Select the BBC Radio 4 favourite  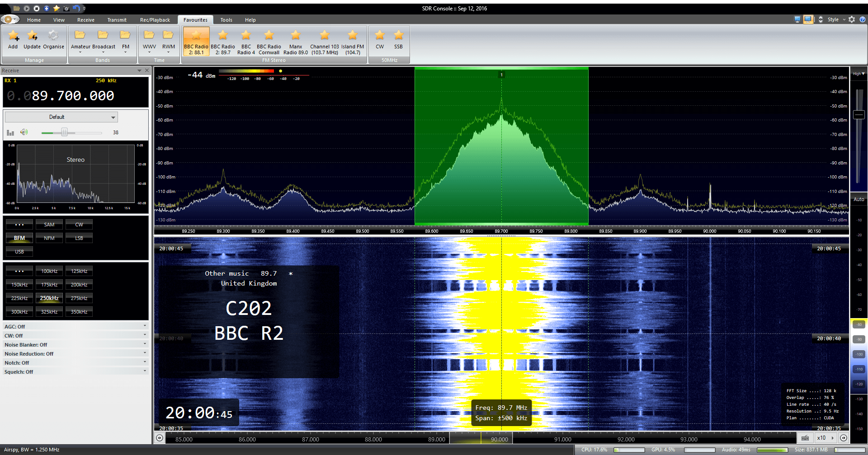[x=246, y=41]
